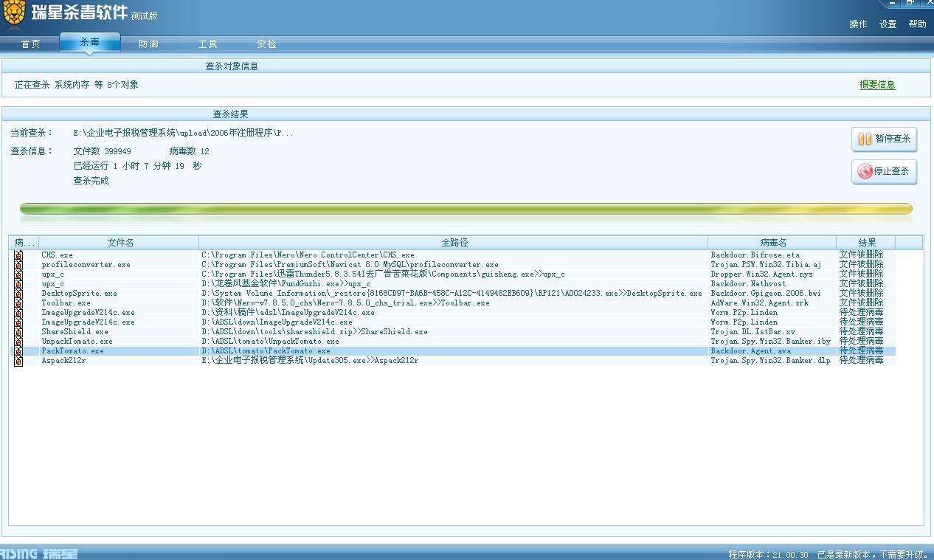Click FundGuzhi.exe>>upx_c path cell
This screenshot has height=560, width=934.
click(x=286, y=284)
